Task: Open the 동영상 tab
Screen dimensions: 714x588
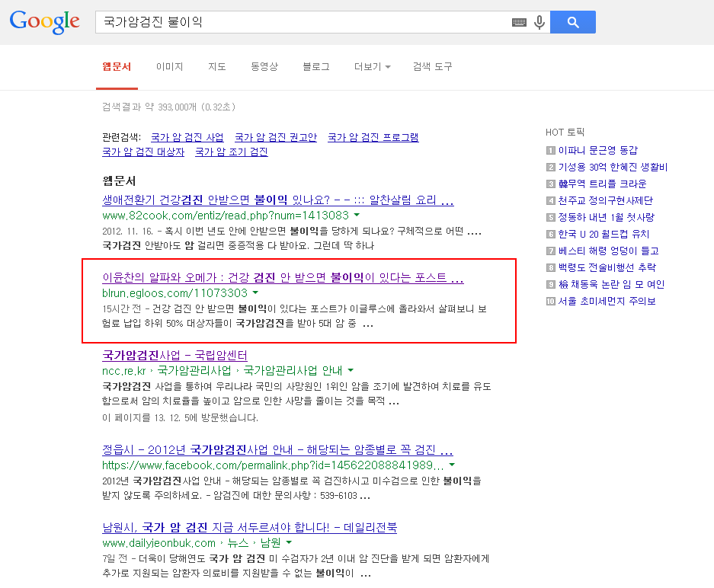Action: point(264,67)
